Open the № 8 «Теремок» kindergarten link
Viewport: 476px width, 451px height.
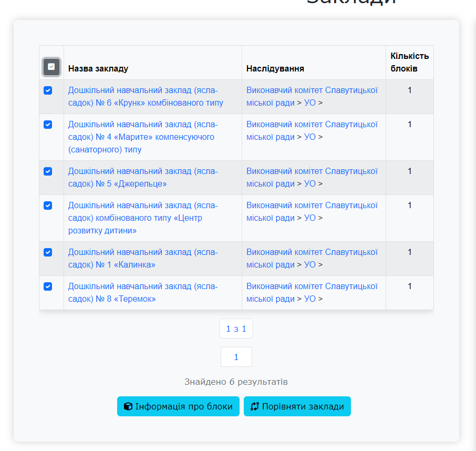coord(142,293)
